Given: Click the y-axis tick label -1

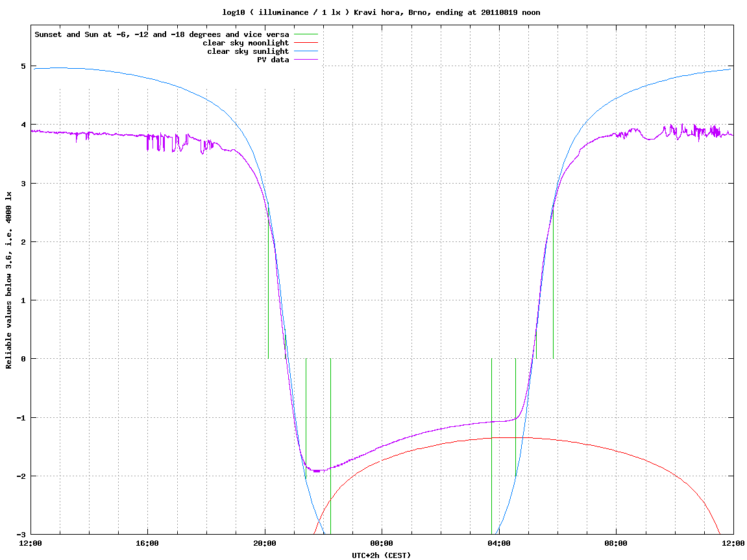Looking at the screenshot, I should pyautogui.click(x=21, y=418).
